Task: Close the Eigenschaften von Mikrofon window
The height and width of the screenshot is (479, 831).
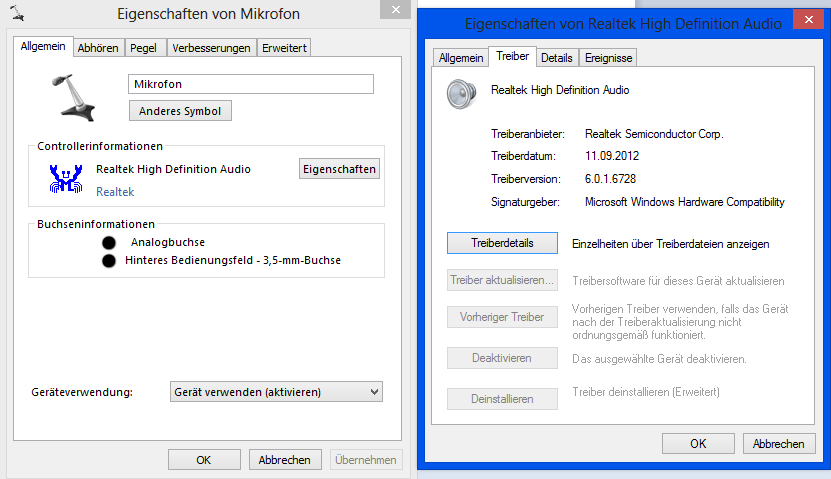Action: (395, 10)
